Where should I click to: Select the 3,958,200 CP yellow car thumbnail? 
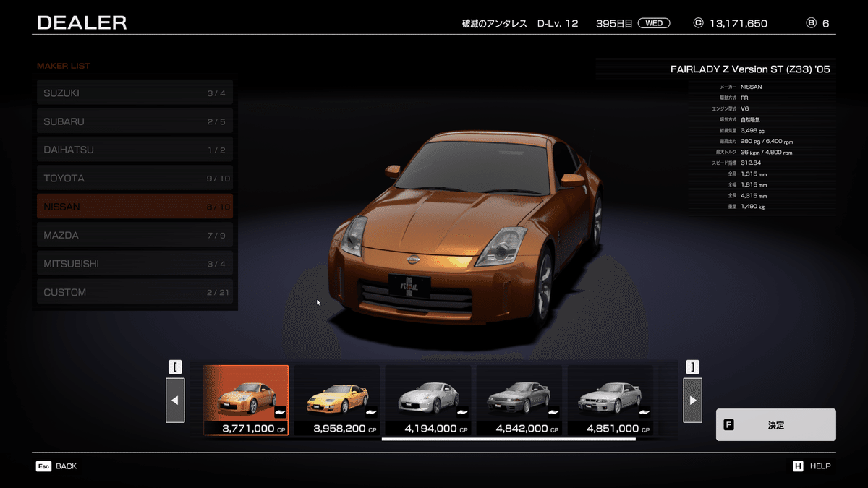337,401
